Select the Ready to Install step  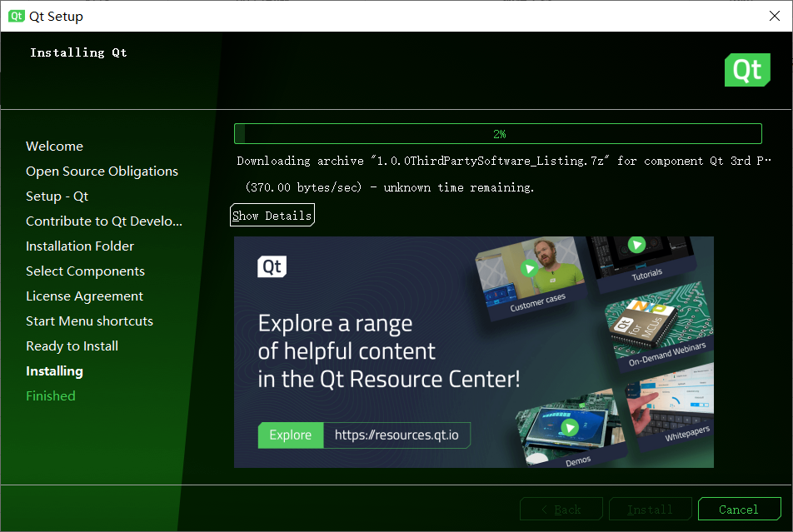pos(72,346)
